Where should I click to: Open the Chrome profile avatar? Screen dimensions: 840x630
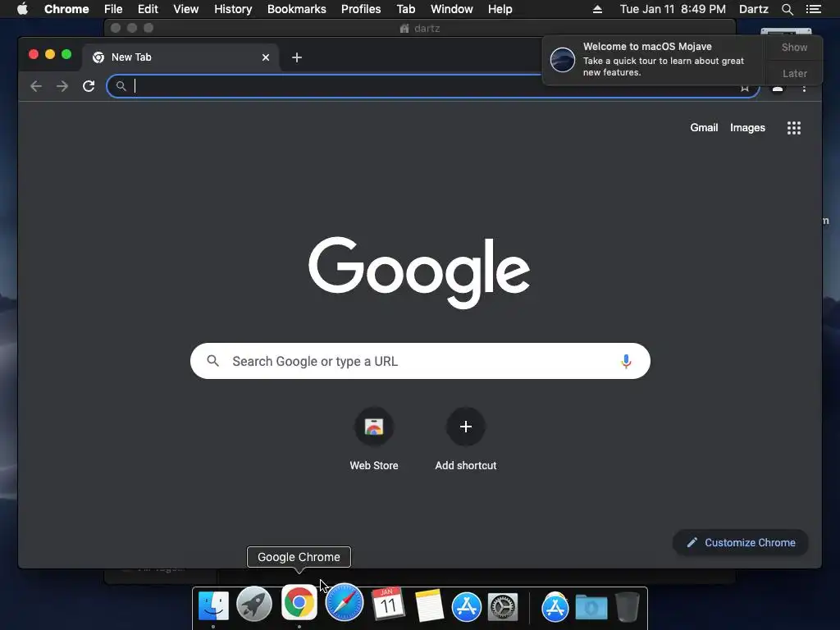point(778,89)
